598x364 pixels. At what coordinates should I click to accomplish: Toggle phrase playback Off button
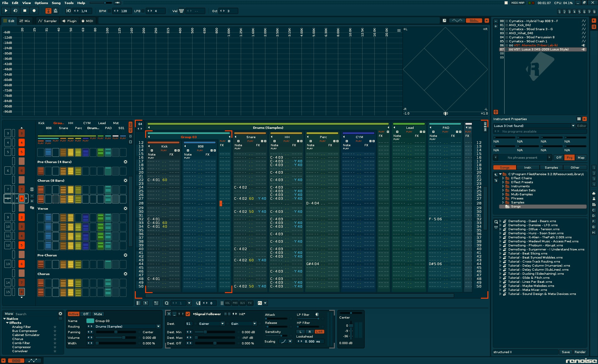point(559,157)
